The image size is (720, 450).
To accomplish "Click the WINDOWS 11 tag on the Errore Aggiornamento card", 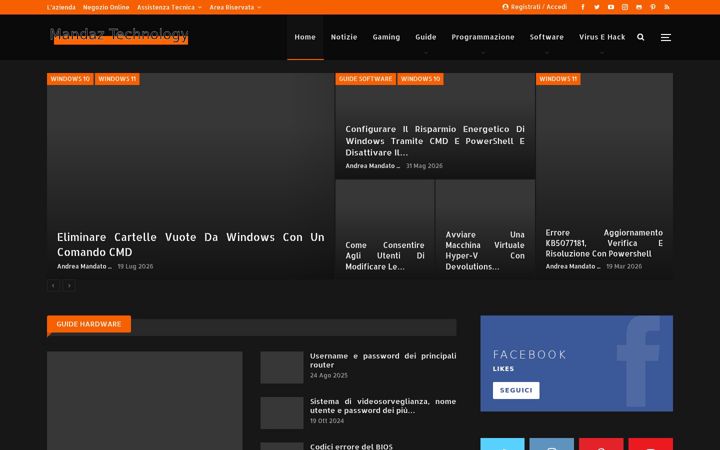I will (x=558, y=79).
